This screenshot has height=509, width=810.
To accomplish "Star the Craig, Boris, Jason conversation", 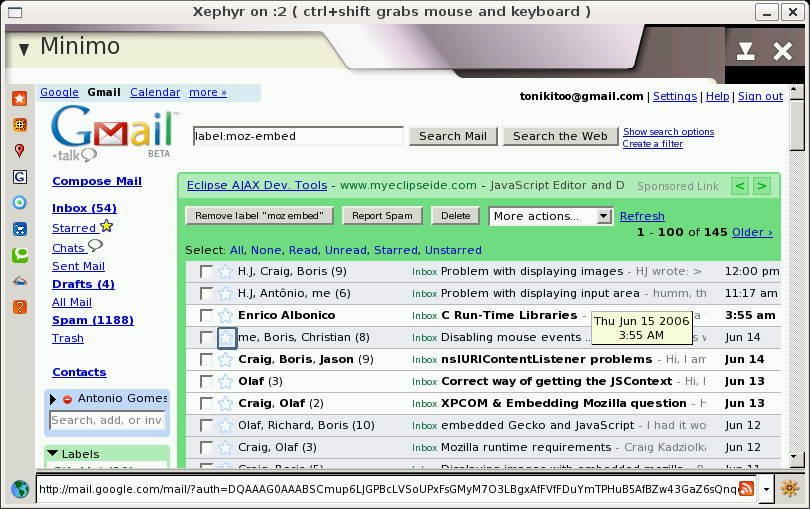I will (x=225, y=360).
